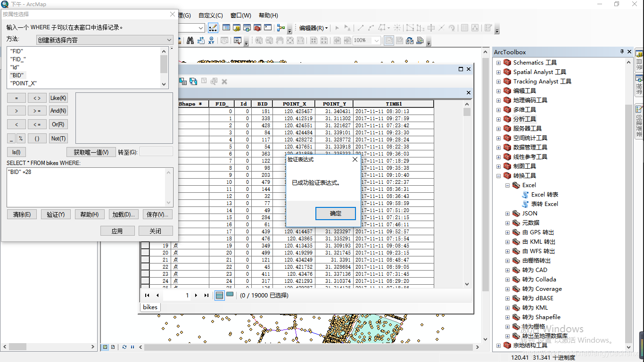Open the 编辑器(R) dropdown menu
This screenshot has width=644, height=362.
pos(314,28)
